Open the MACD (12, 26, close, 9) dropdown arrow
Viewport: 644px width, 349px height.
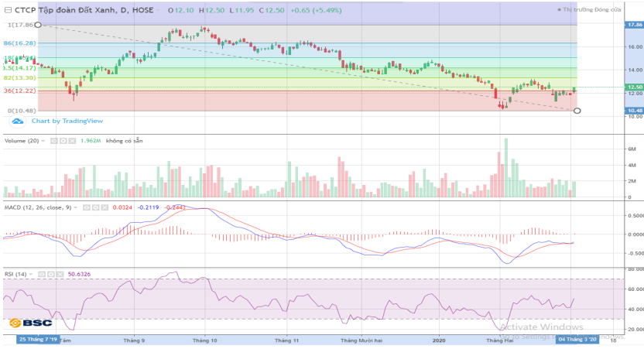coord(75,207)
